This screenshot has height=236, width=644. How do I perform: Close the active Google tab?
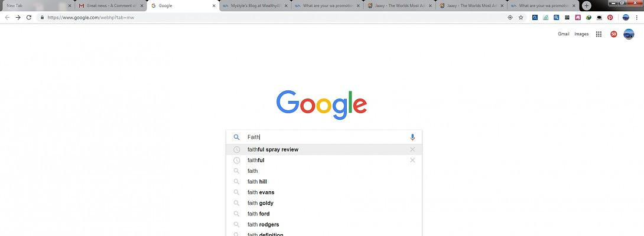coord(214,6)
